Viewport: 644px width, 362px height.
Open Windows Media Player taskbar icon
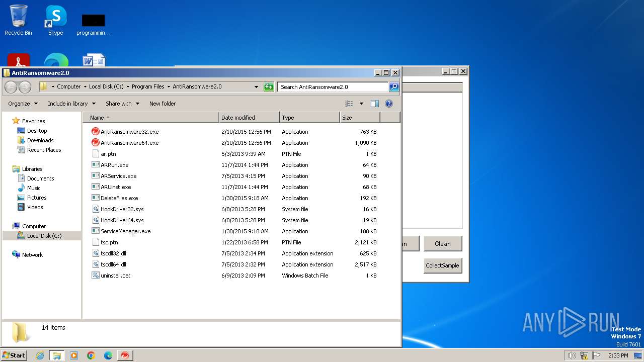pyautogui.click(x=74, y=355)
